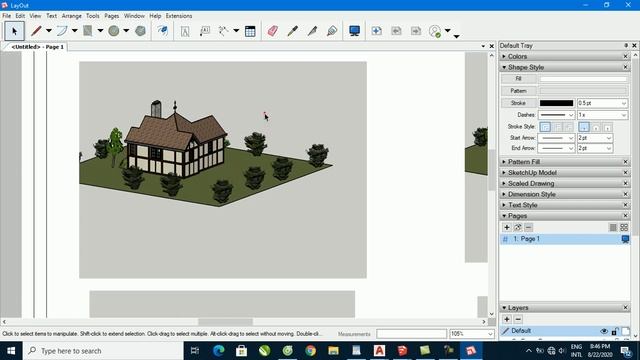The height and width of the screenshot is (360, 640).
Task: Click the Fill button in Shape Style
Action: click(518, 79)
